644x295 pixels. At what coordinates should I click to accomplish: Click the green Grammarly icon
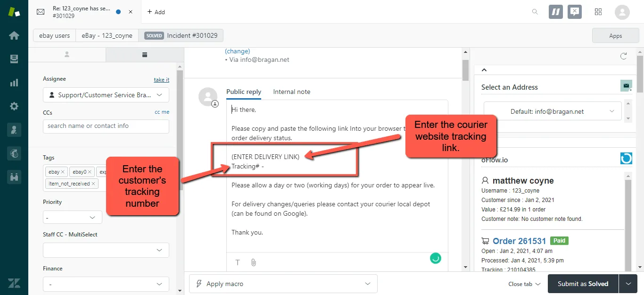(436, 258)
